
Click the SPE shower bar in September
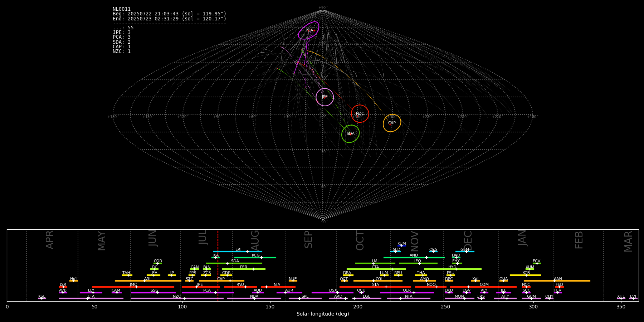[x=305, y=298]
